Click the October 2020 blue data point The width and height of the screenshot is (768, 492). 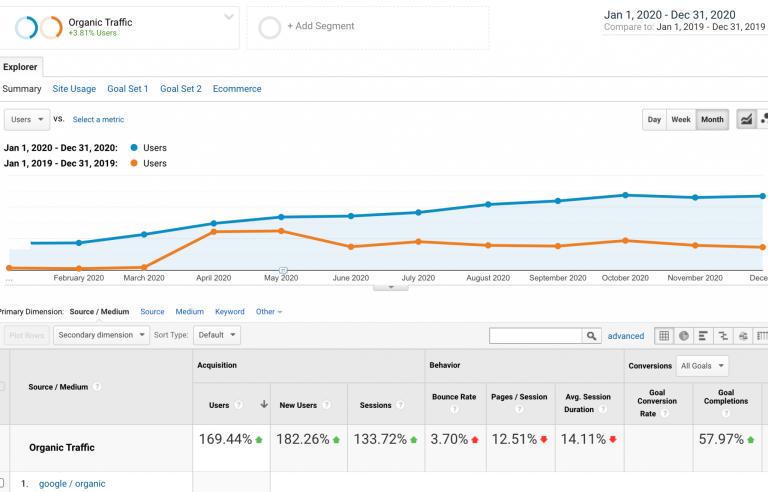tap(625, 195)
